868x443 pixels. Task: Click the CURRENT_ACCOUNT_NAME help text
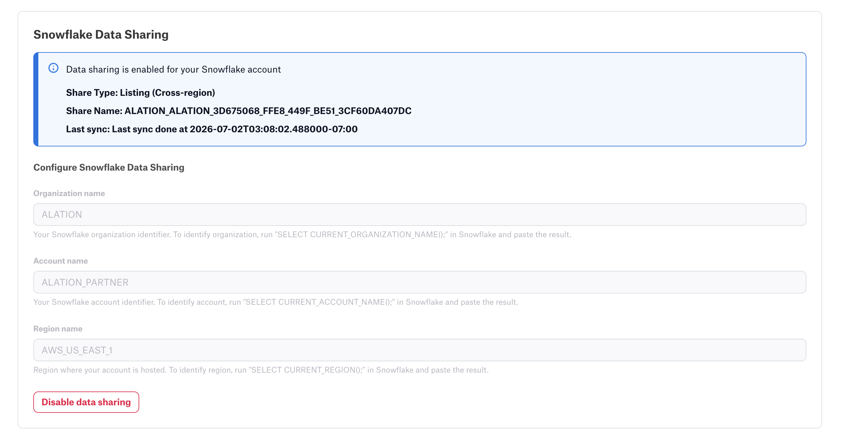click(276, 302)
